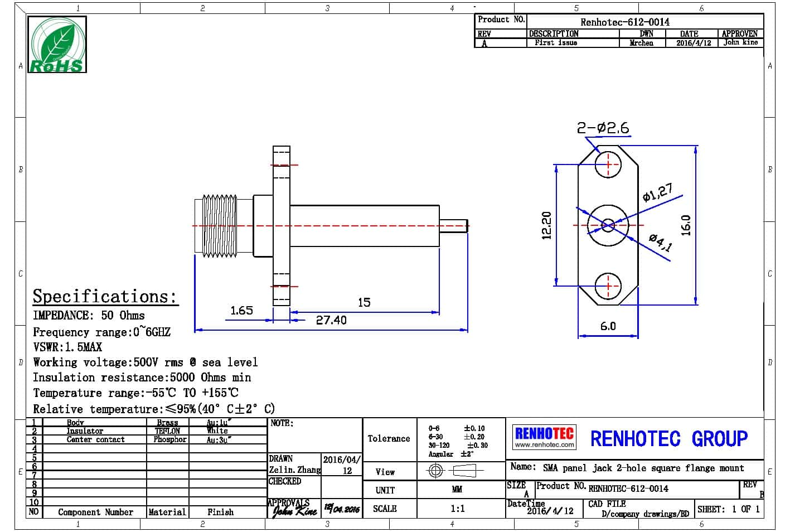Click the 1:1 scale value cell
The height and width of the screenshot is (532, 790).
click(x=457, y=509)
